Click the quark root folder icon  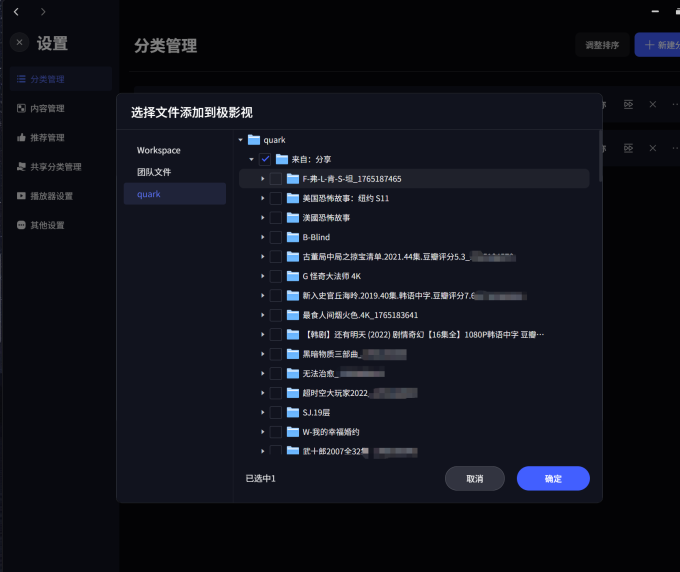tap(254, 140)
